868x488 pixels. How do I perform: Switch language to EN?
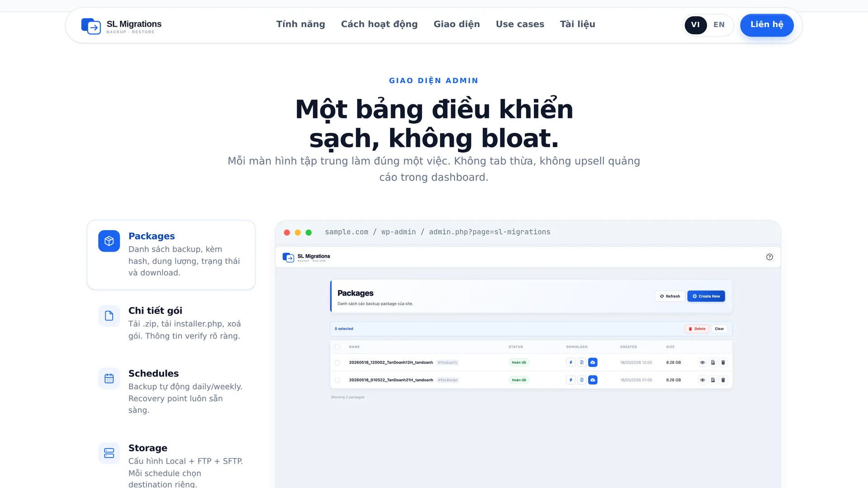click(719, 25)
